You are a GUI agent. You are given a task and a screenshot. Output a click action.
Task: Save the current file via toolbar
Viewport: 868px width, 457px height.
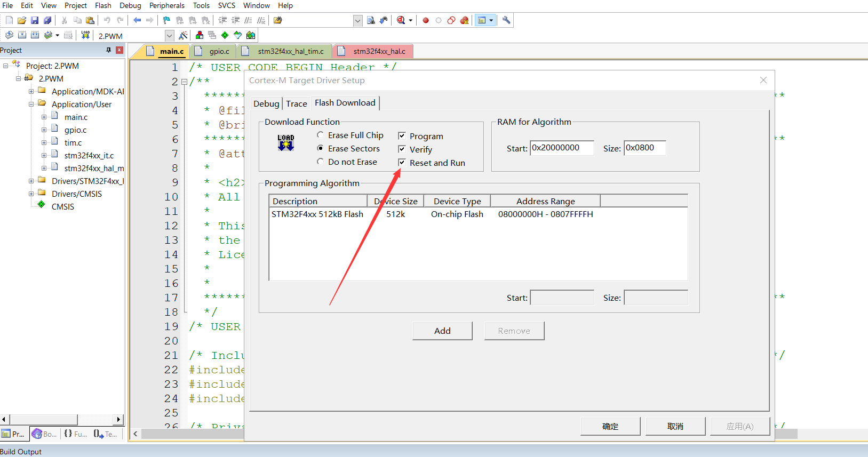pyautogui.click(x=35, y=20)
